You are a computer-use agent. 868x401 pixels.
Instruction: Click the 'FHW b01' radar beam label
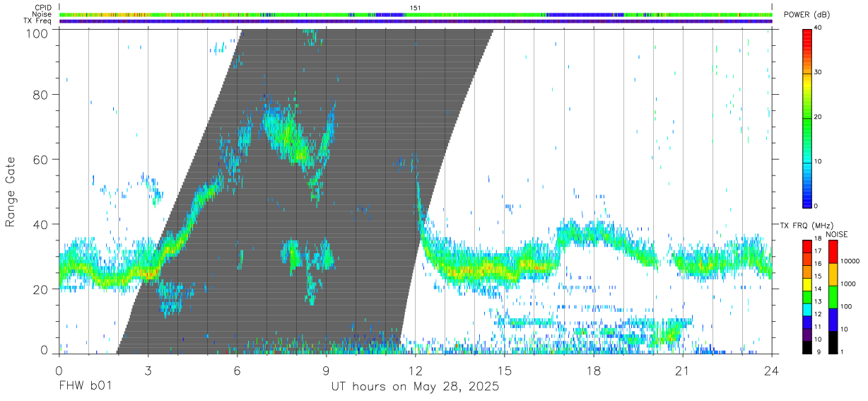coord(85,387)
